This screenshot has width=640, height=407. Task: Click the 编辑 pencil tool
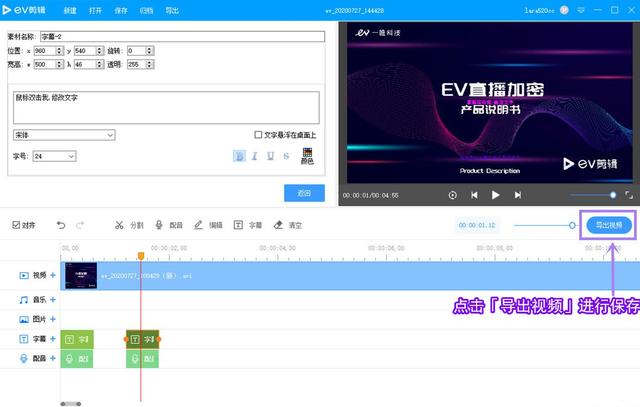click(208, 225)
